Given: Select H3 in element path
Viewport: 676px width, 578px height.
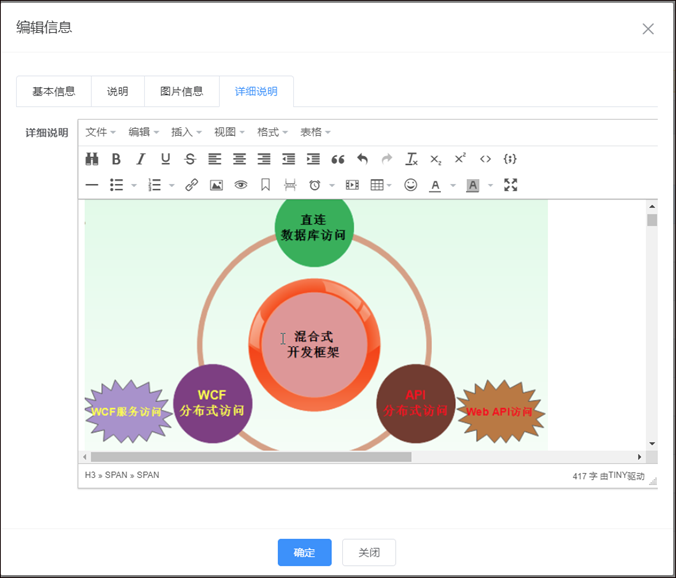Looking at the screenshot, I should (x=90, y=475).
